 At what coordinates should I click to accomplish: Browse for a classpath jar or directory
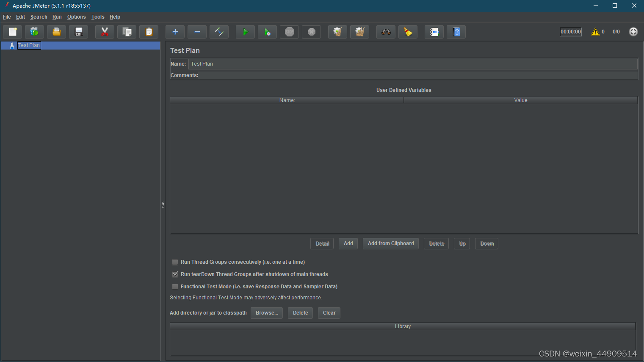(267, 313)
